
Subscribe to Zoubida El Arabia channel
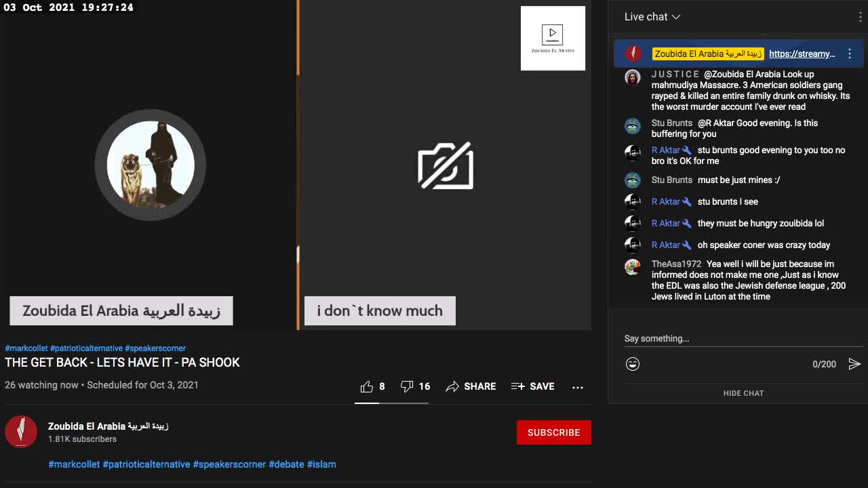pos(554,432)
